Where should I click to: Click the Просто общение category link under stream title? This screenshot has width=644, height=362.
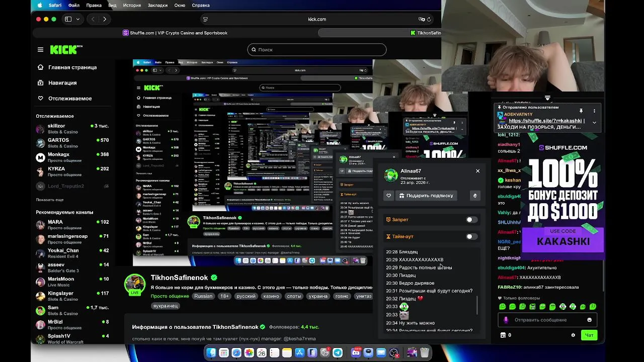click(x=170, y=296)
